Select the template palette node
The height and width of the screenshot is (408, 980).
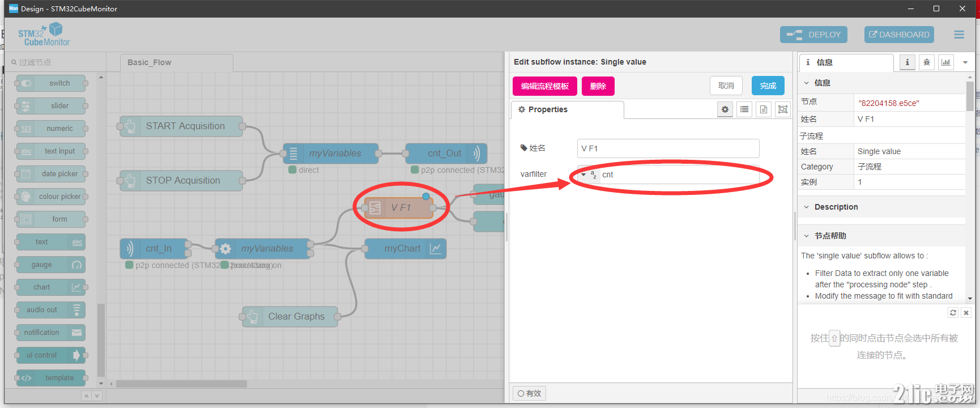51,378
